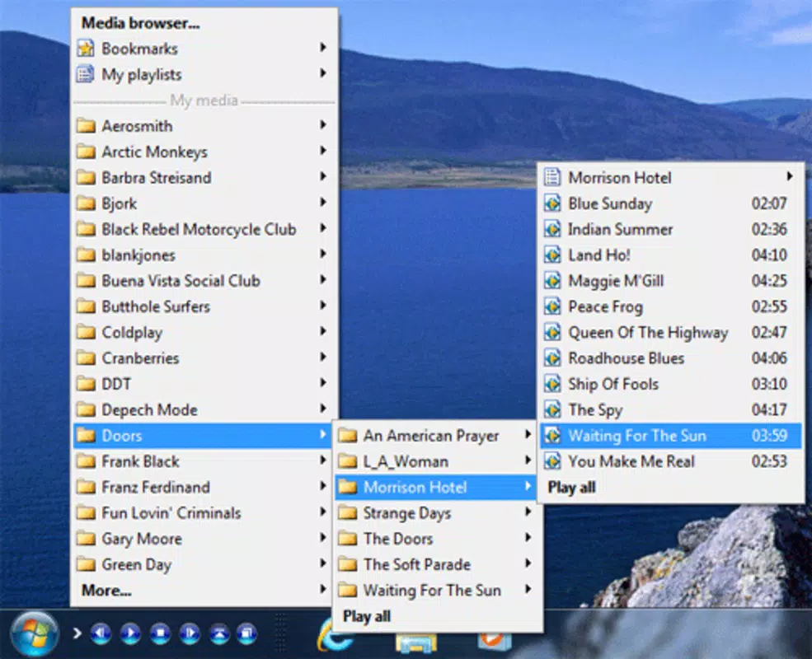Click the 02:07 duration of Blue Sunday
This screenshot has width=812, height=659.
pos(769,203)
